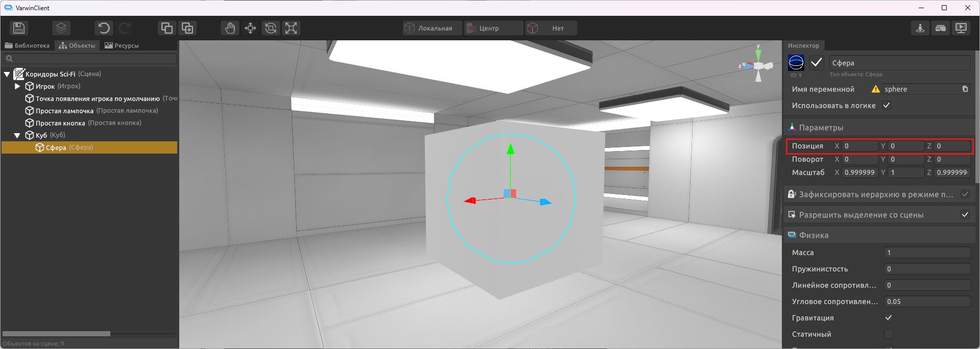Click the VR headset preview icon
This screenshot has height=349, width=980.
click(941, 28)
